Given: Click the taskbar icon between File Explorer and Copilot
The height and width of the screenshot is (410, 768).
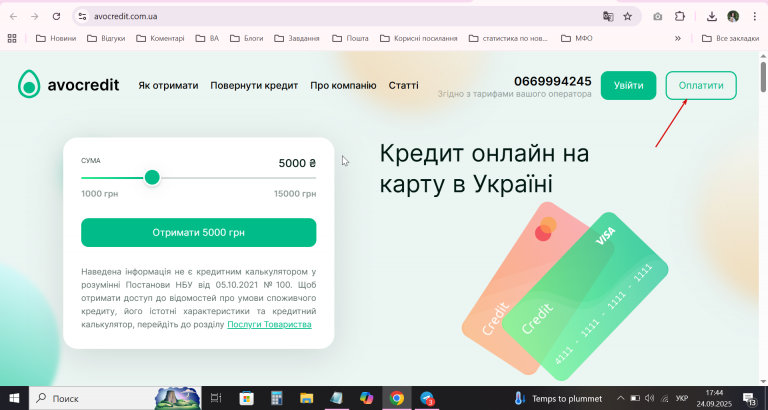Looking at the screenshot, I should coord(336,398).
